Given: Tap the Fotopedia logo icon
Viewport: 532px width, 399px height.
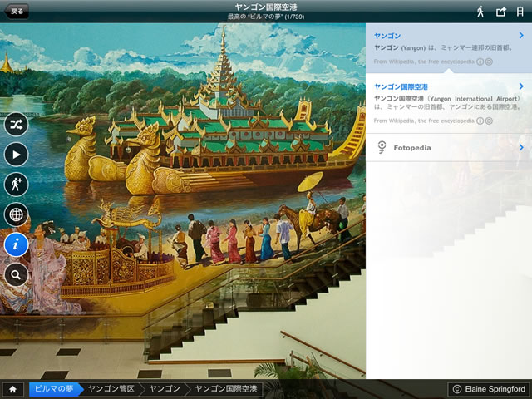Looking at the screenshot, I should [x=382, y=148].
